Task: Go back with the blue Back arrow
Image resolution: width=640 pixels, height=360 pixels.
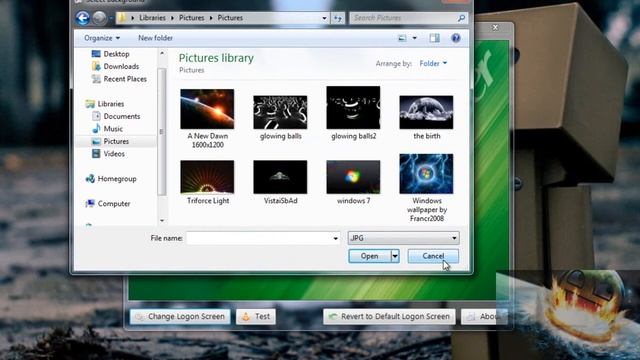Action: (x=83, y=18)
